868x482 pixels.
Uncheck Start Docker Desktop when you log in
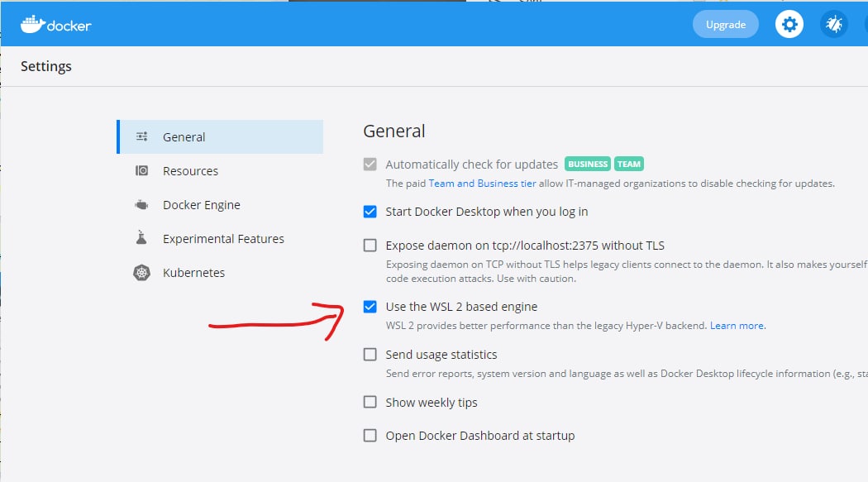click(370, 212)
